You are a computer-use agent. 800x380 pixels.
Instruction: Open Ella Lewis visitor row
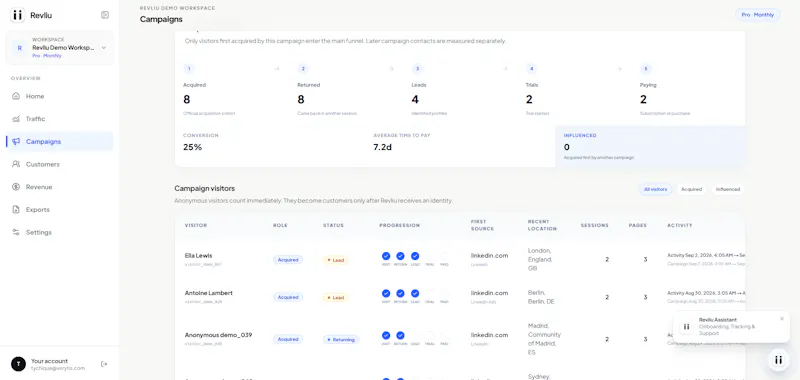click(460, 259)
